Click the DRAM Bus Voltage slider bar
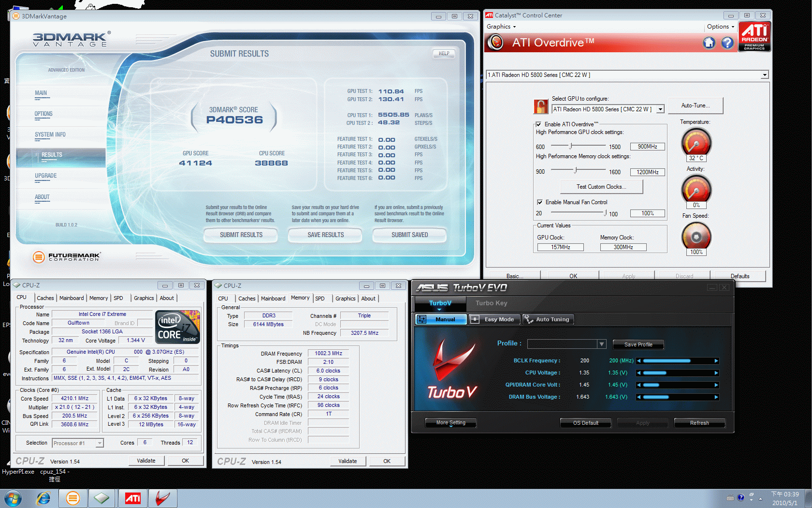This screenshot has height=508, width=812. [x=678, y=397]
